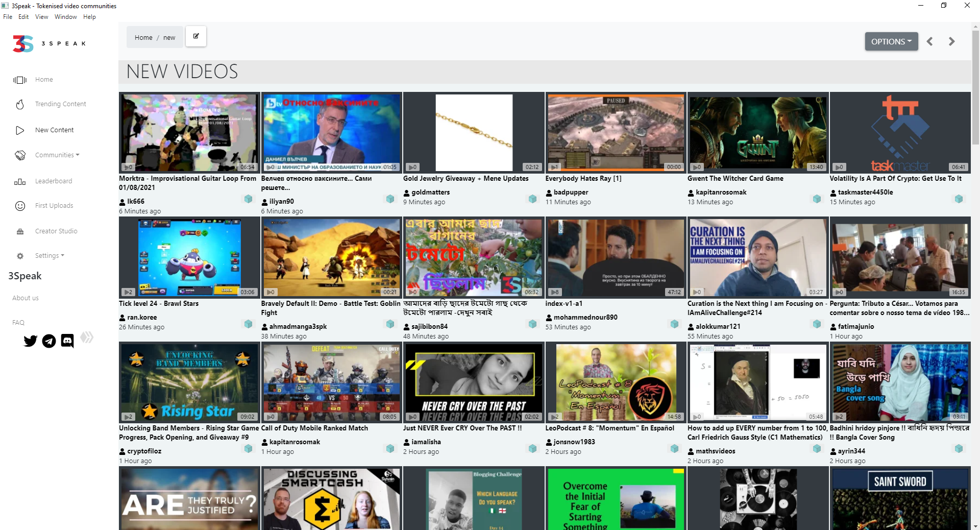Open the Leaderboard sidebar item
This screenshot has height=530, width=980.
[54, 181]
